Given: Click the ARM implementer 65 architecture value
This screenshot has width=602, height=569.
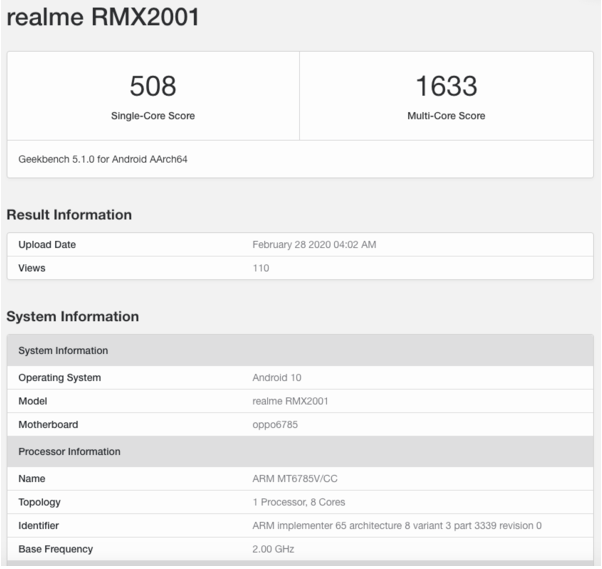Looking at the screenshot, I should pos(397,526).
